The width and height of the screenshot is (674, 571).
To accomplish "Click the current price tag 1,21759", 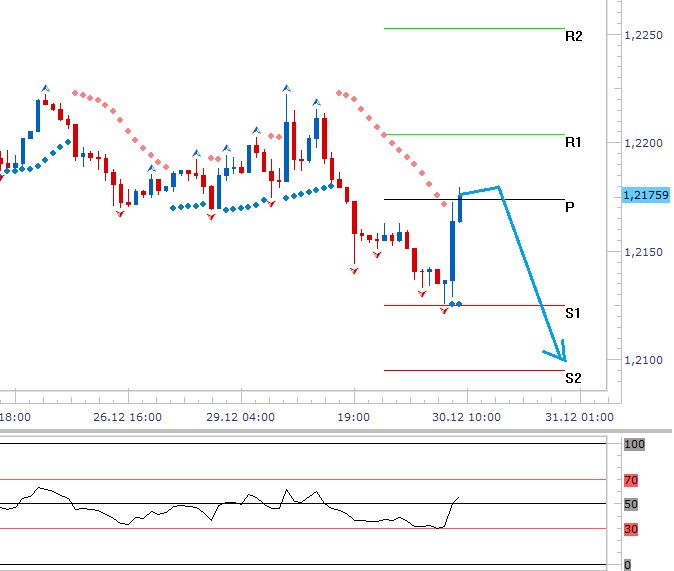I will pos(644,195).
